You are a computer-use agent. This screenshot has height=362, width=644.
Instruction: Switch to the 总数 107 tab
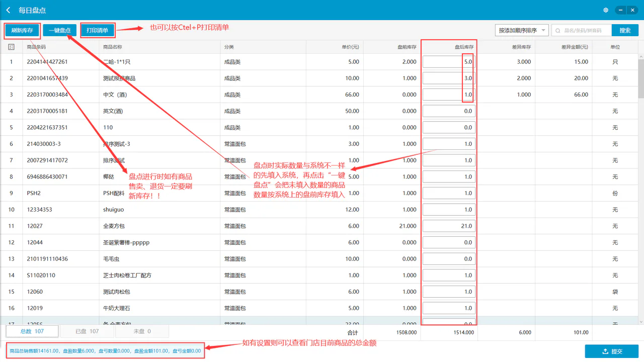(32, 331)
